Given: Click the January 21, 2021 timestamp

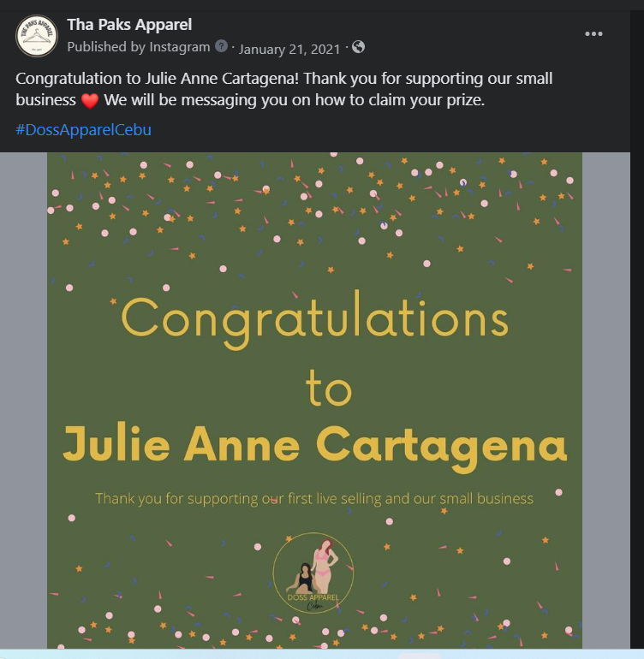Looking at the screenshot, I should point(289,48).
